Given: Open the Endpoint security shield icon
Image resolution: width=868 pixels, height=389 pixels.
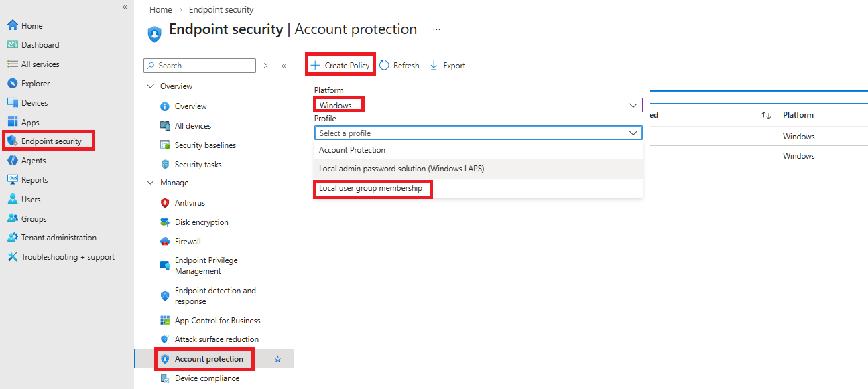Looking at the screenshot, I should pos(12,141).
